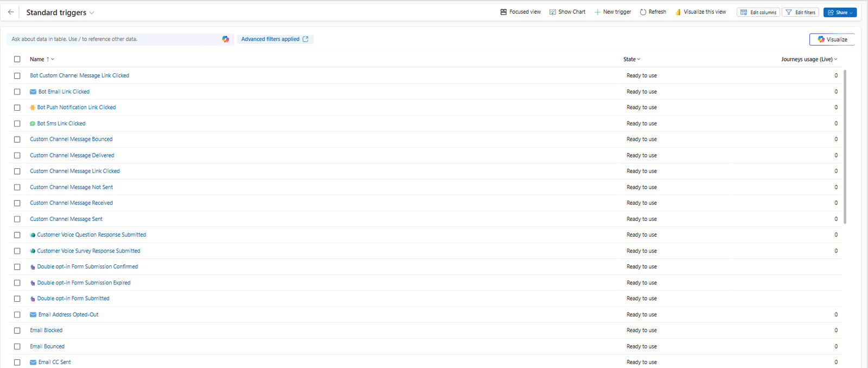Open Edit filters

[800, 12]
